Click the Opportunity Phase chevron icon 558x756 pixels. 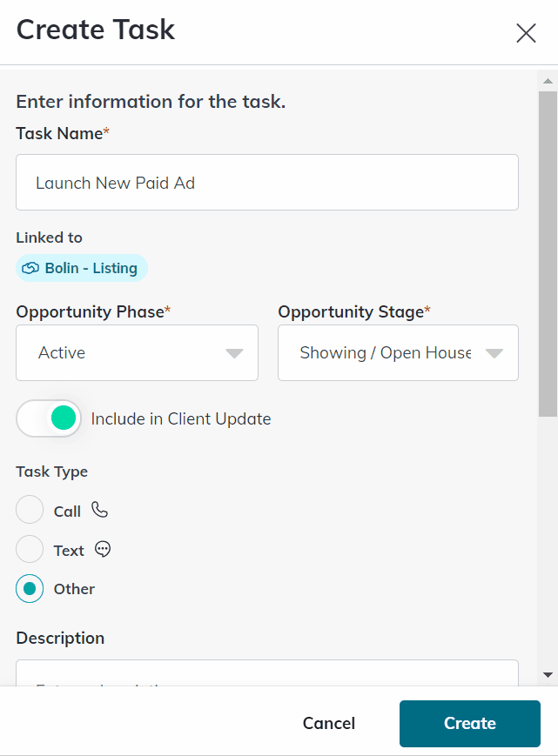pyautogui.click(x=233, y=352)
